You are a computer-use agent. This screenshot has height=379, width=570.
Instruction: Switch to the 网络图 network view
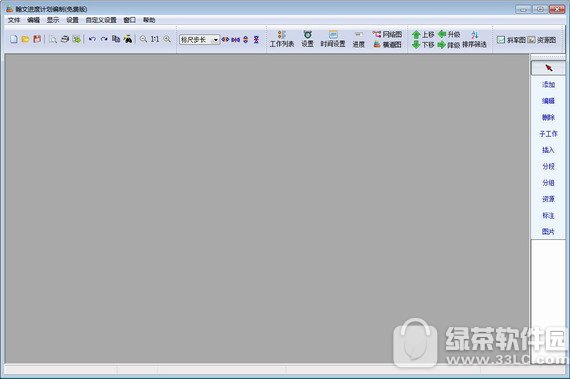click(387, 35)
